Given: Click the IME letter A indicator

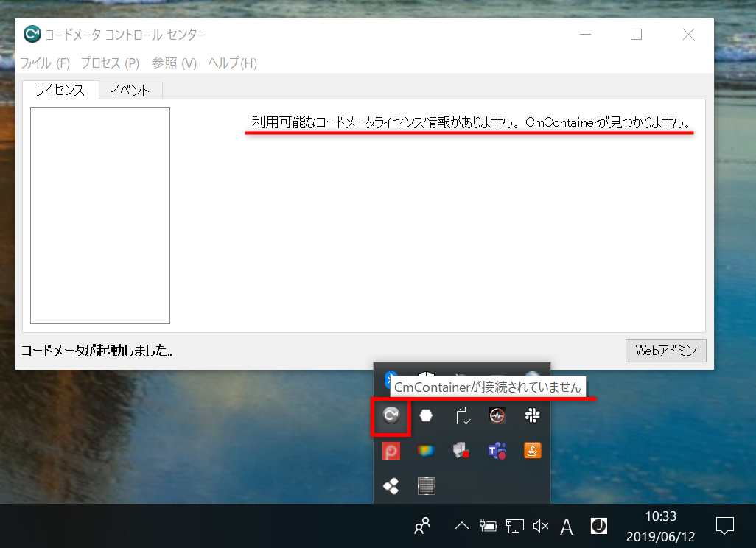Looking at the screenshot, I should (x=567, y=527).
